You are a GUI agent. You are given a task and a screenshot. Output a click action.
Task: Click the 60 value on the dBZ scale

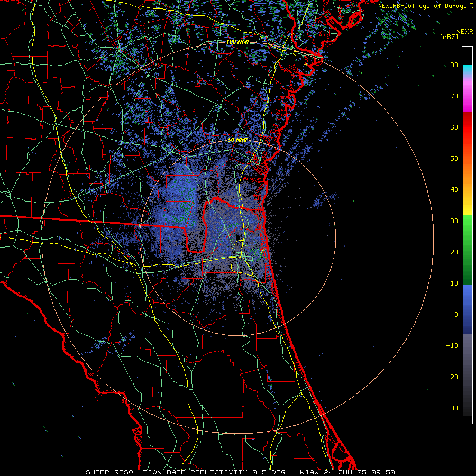454,127
